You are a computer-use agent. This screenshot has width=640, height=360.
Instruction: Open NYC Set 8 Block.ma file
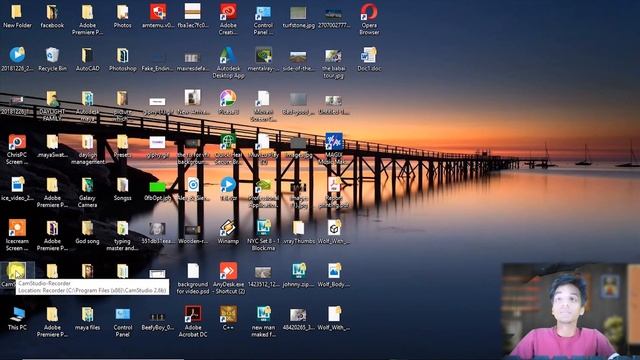pyautogui.click(x=263, y=235)
